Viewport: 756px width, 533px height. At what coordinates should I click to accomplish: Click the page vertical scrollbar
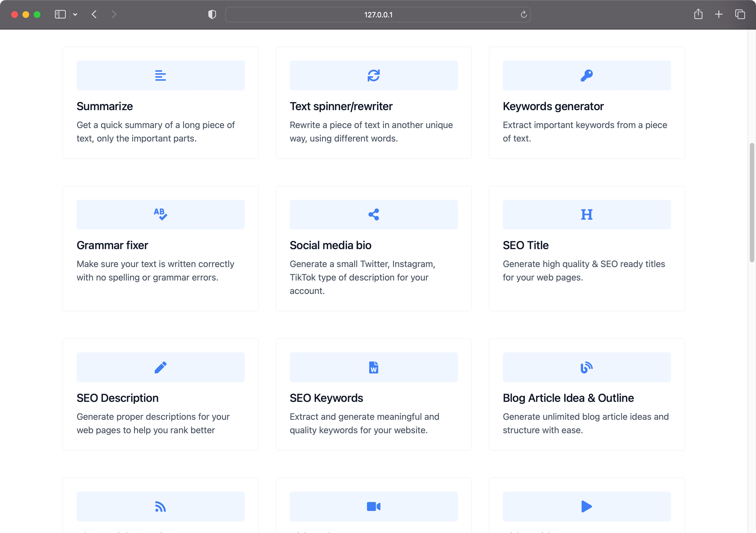point(752,202)
